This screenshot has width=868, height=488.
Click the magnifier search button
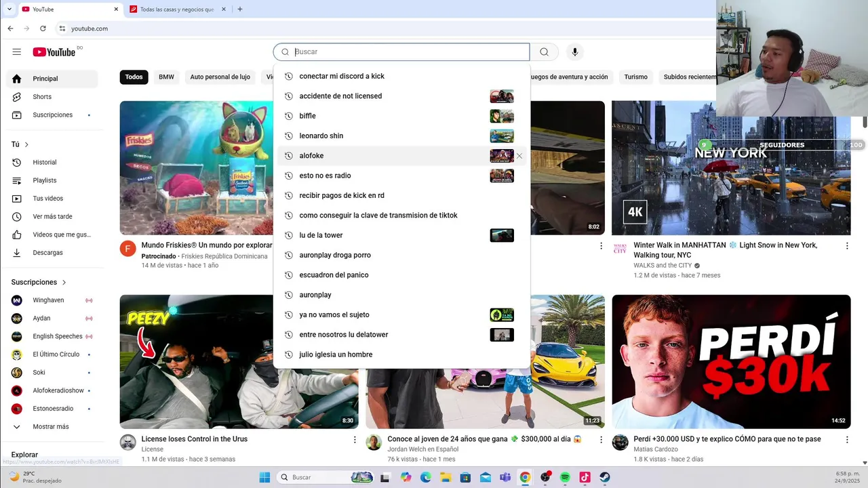click(x=544, y=52)
